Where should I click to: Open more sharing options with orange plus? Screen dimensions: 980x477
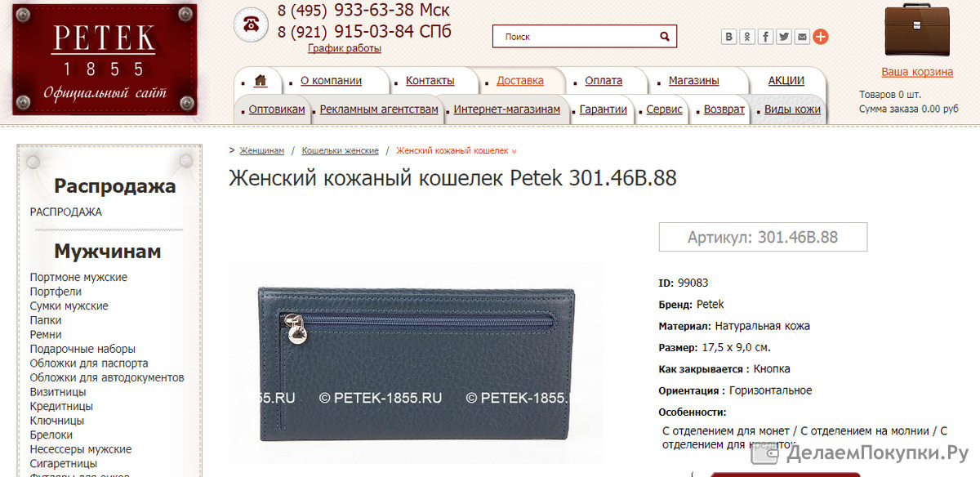point(821,37)
